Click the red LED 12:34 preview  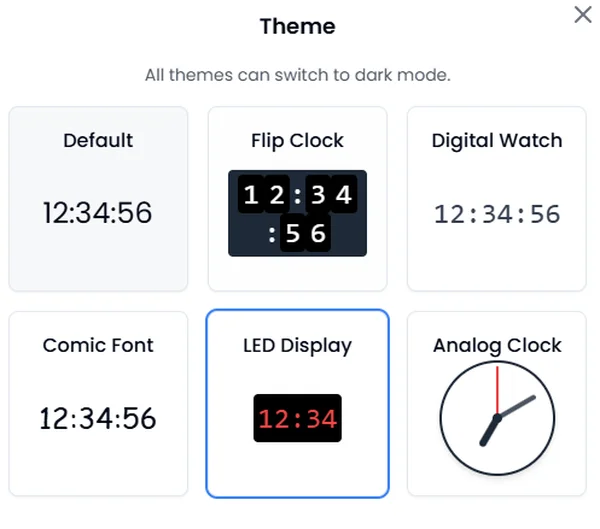click(297, 418)
